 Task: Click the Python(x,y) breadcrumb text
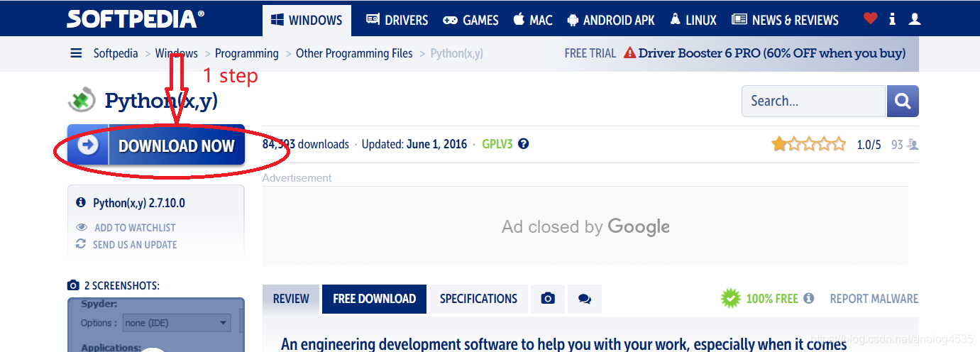[457, 53]
